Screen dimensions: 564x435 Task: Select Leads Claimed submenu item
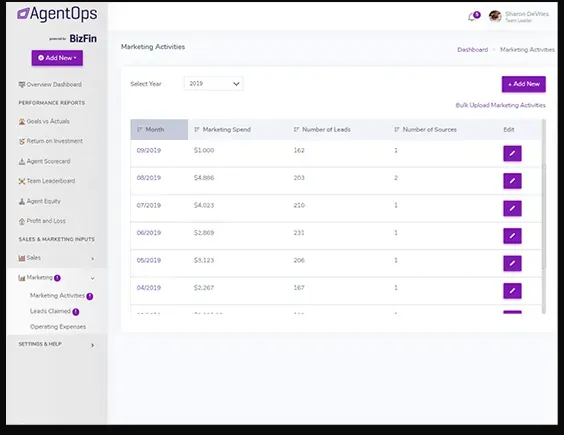click(50, 311)
